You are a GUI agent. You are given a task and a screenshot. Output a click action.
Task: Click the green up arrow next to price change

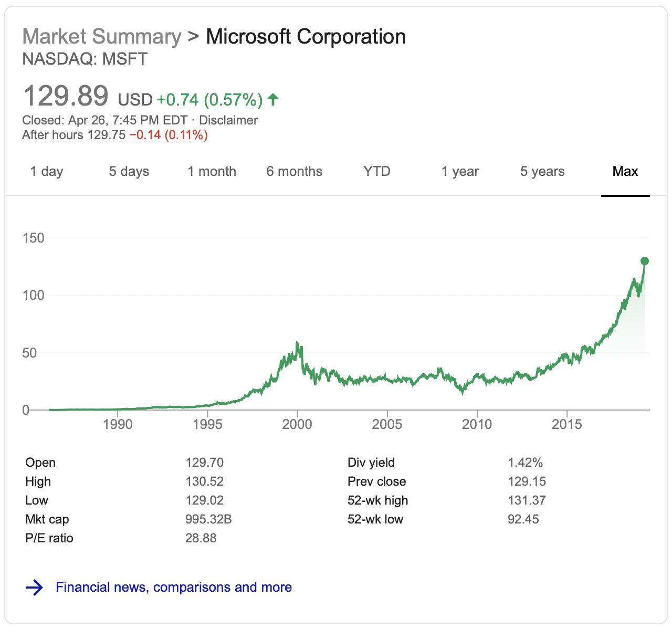point(273,99)
